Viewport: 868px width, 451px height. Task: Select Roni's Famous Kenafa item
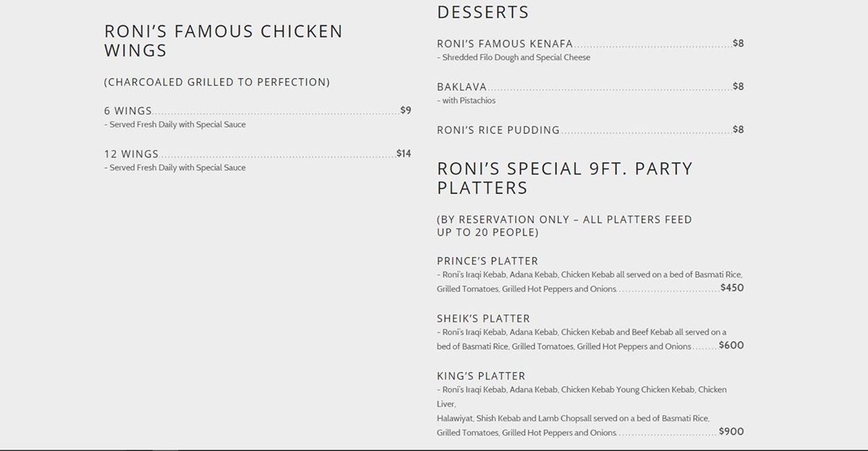(505, 44)
